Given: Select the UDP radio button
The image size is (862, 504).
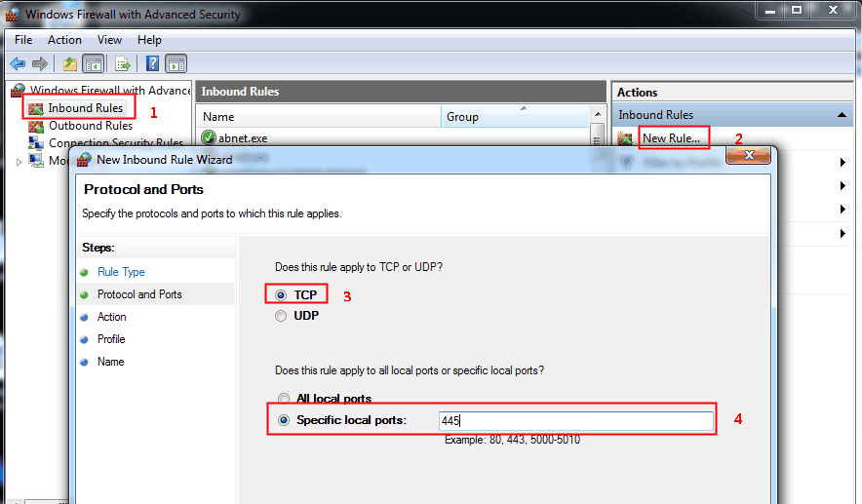Looking at the screenshot, I should point(281,316).
